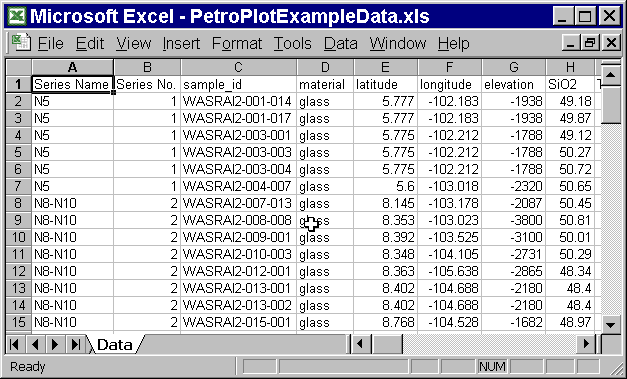Go to last sheet tab arrow
Screen dimensions: 627x379
point(76,344)
